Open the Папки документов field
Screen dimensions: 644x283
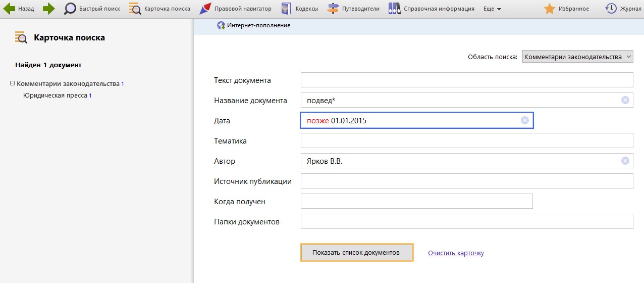(x=467, y=221)
